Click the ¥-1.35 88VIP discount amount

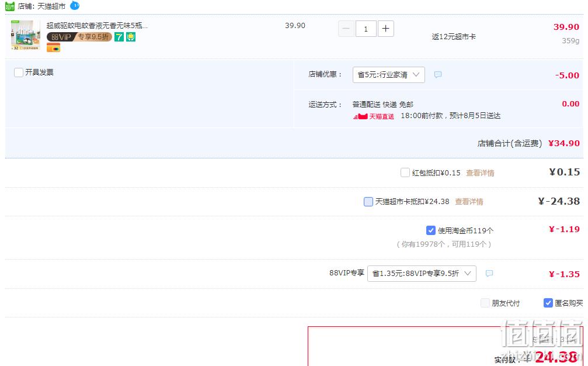point(565,274)
